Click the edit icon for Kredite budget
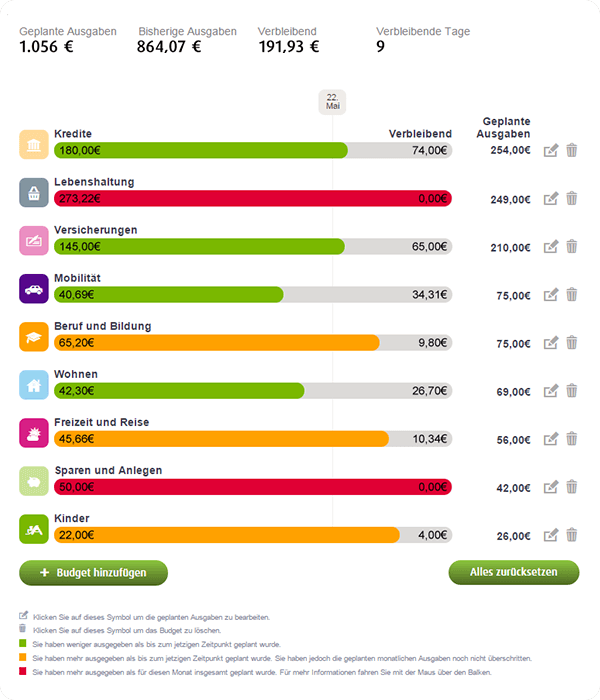The height and width of the screenshot is (700, 600). coord(550,150)
